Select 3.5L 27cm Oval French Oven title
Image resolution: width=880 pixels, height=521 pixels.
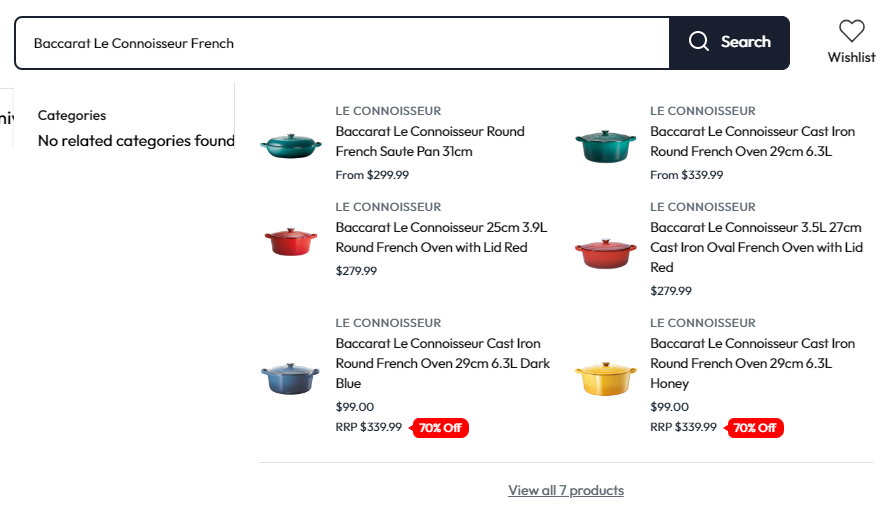click(x=756, y=247)
